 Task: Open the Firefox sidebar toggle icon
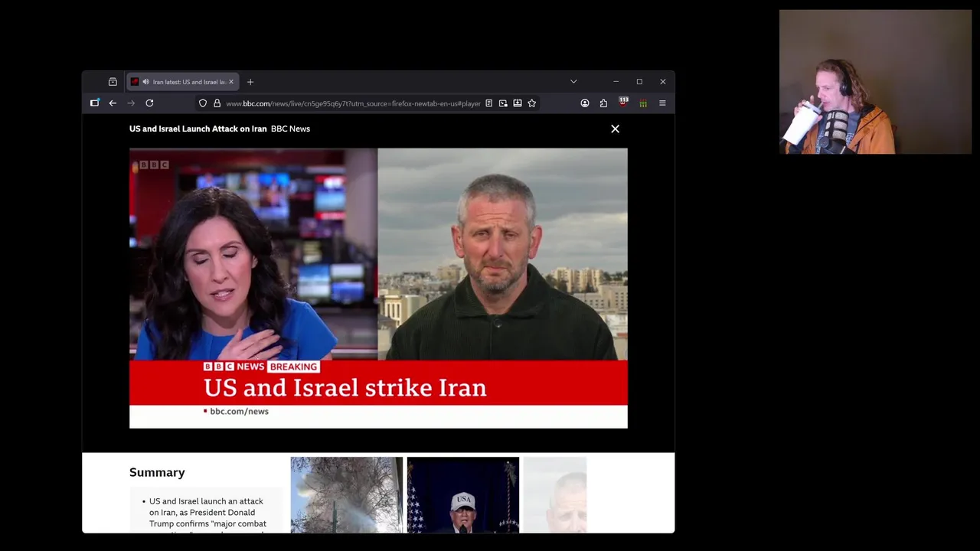click(x=95, y=103)
